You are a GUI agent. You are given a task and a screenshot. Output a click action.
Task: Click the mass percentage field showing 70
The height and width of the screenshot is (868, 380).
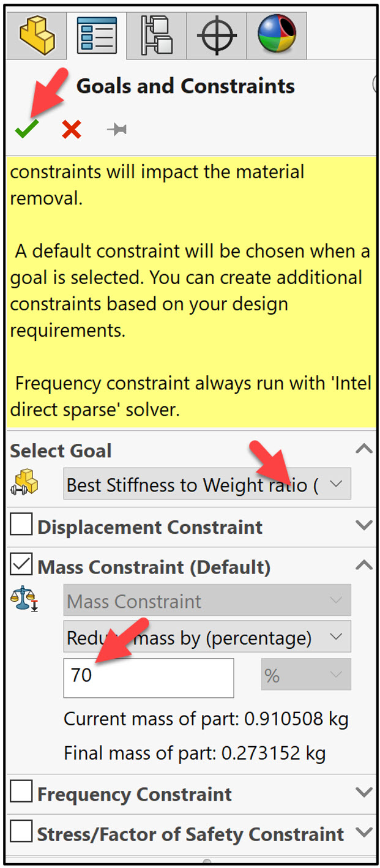coord(148,676)
